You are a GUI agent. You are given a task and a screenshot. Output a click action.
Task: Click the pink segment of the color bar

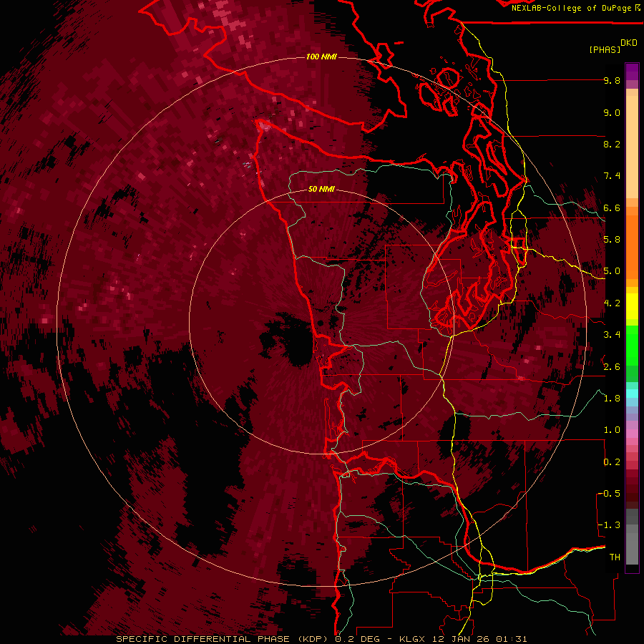[x=632, y=434]
